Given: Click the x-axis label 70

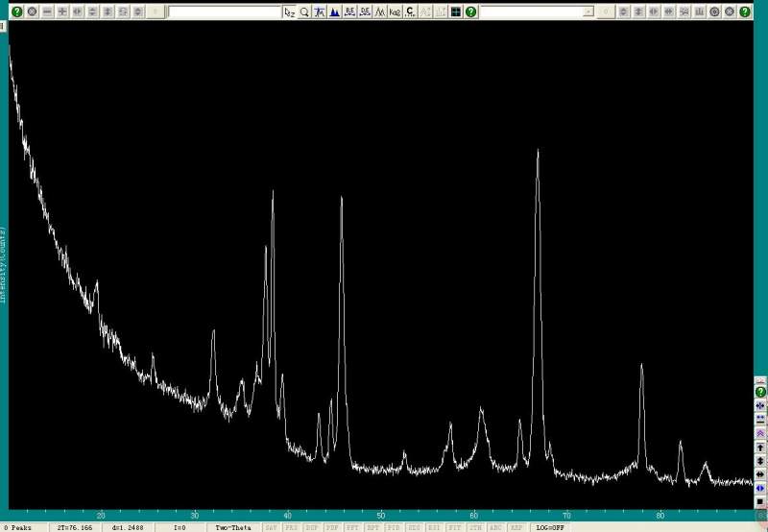Looking at the screenshot, I should tap(566, 516).
